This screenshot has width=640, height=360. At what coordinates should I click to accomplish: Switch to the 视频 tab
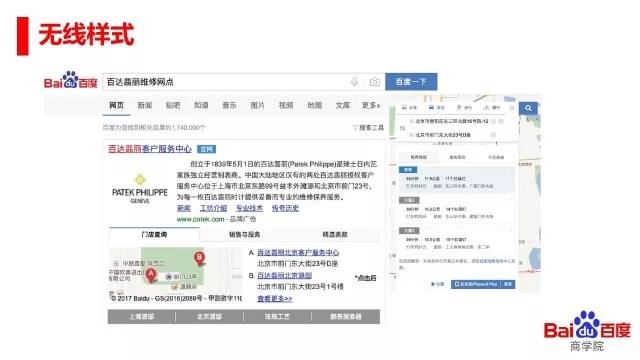click(x=286, y=105)
